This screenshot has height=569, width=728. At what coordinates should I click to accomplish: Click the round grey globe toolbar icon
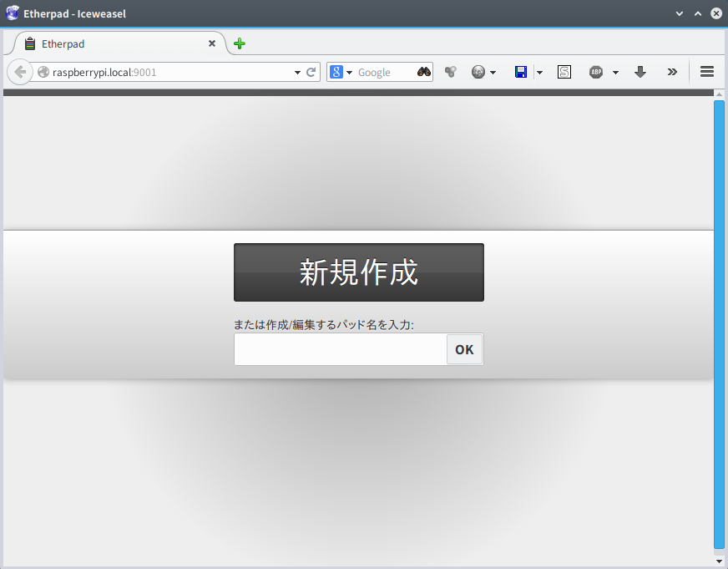click(478, 72)
